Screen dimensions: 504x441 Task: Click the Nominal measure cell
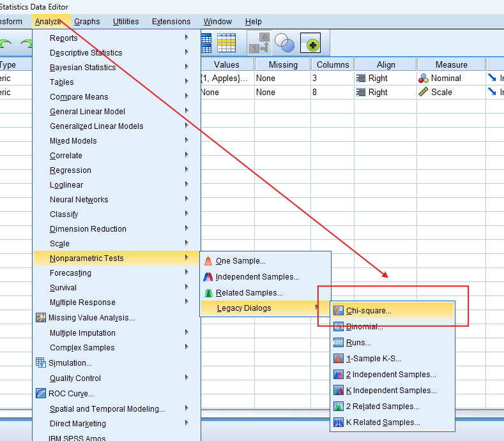coord(446,78)
